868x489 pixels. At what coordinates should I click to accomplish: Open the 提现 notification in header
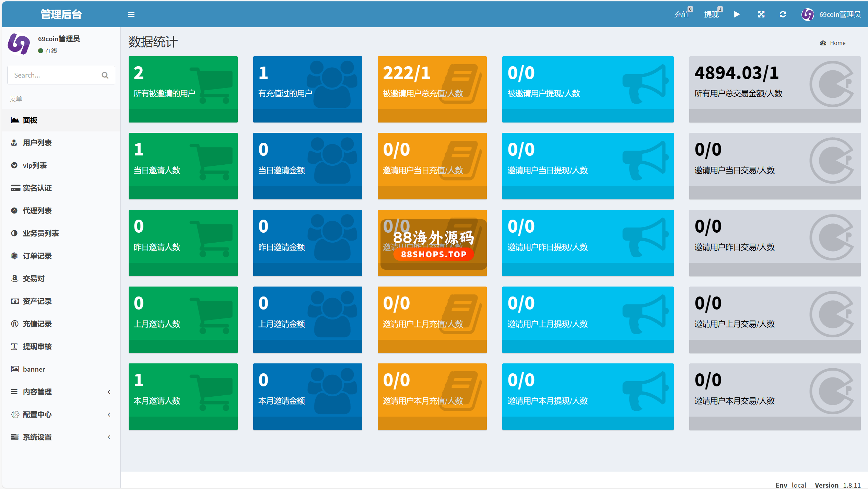(x=712, y=14)
